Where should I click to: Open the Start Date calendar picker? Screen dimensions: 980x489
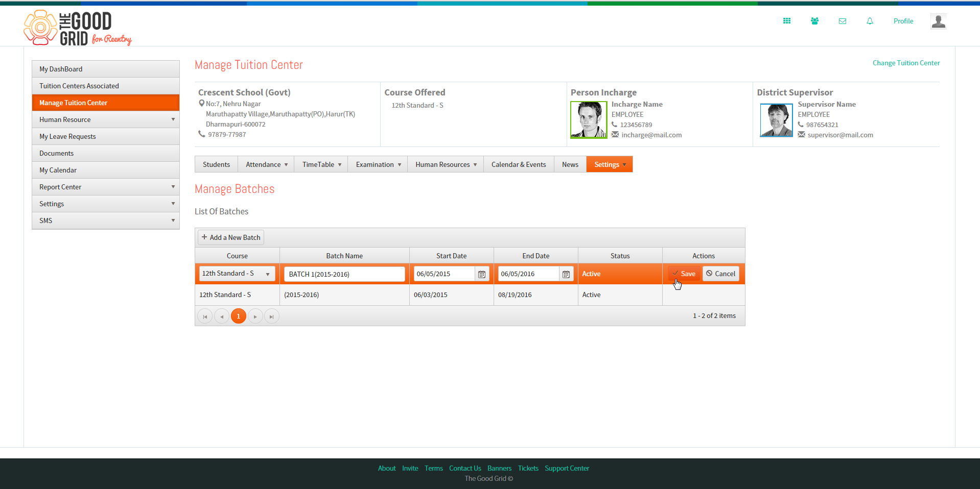click(x=482, y=274)
